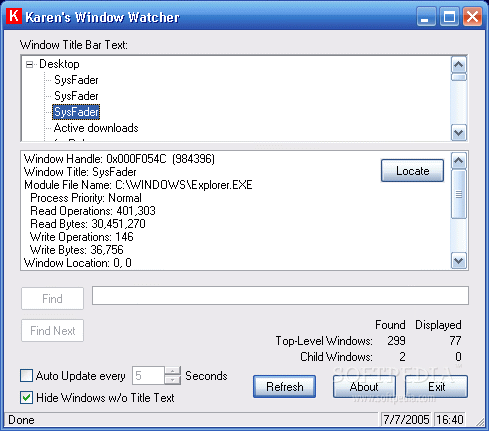Viewport: 489px width, 431px height.
Task: Select the first SysFader tree entry
Action: [x=76, y=80]
